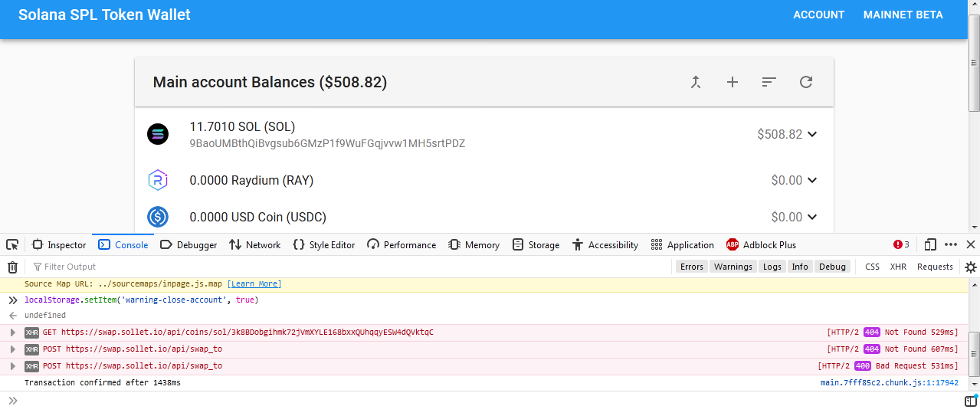980x416 pixels.
Task: Expand the USD Coin (USDC) balance row
Action: [x=812, y=217]
